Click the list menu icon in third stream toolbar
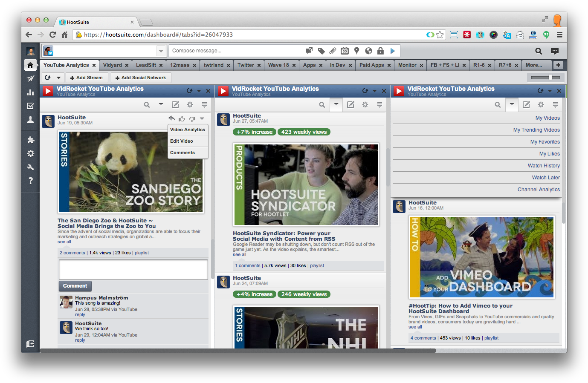Viewport: 588px width, 383px height. [x=555, y=105]
